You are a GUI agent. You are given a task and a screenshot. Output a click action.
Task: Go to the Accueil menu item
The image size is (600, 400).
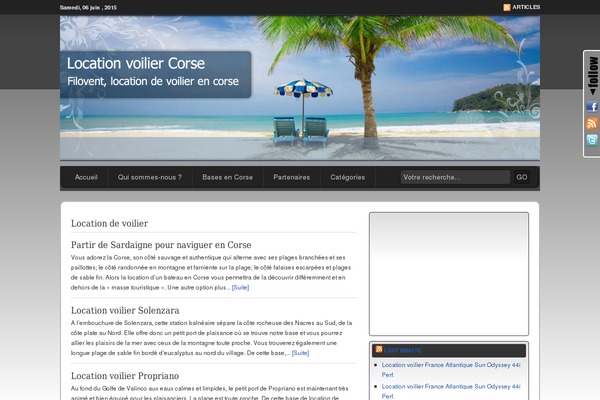point(86,177)
